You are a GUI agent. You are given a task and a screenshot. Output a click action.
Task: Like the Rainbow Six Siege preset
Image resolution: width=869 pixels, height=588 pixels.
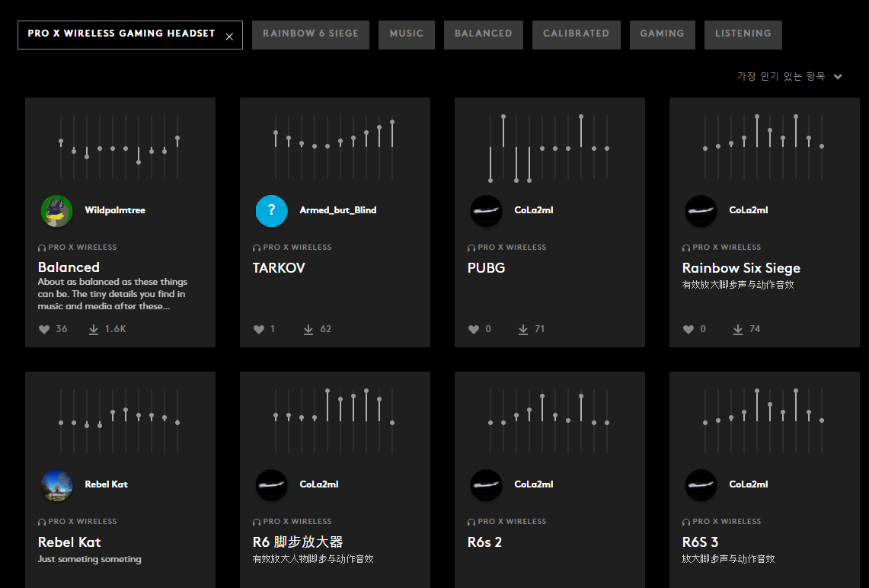[x=688, y=329]
